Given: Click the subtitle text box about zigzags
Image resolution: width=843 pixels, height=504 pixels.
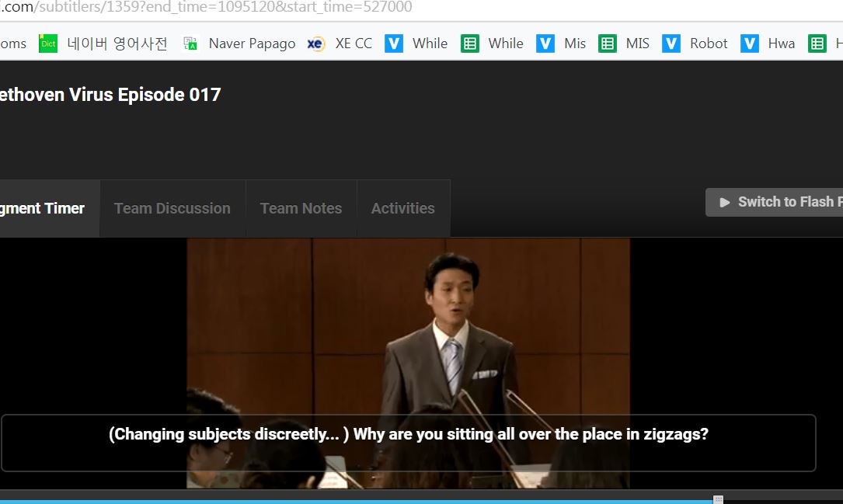Looking at the screenshot, I should point(409,443).
